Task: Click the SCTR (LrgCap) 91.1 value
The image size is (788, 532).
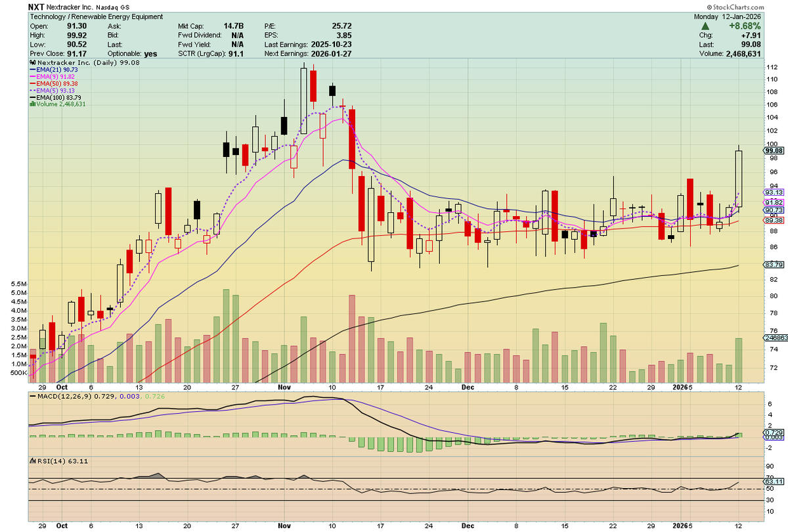Action: tap(236, 54)
